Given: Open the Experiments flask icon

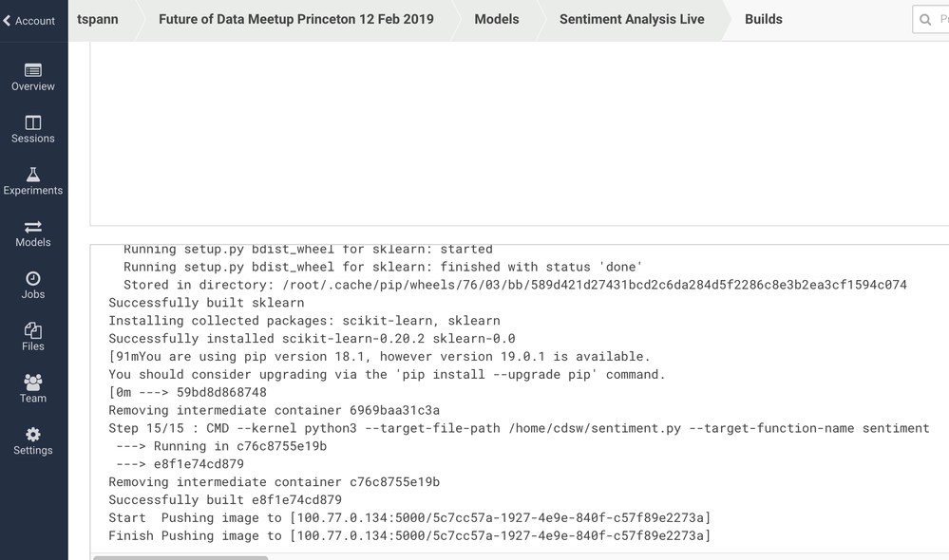Looking at the screenshot, I should (x=33, y=175).
